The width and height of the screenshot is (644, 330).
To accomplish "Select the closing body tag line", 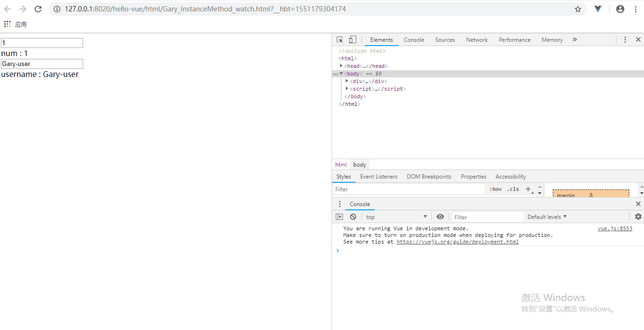I will (x=355, y=96).
